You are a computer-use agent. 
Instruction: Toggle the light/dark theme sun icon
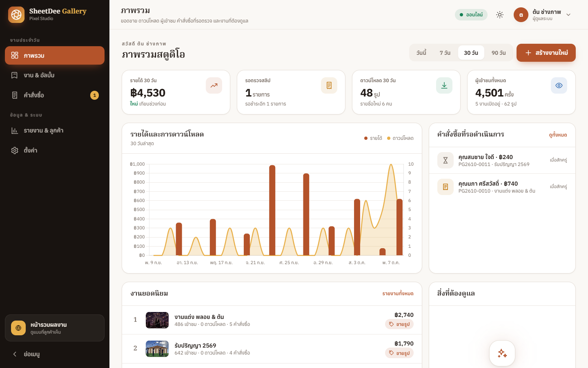[500, 15]
